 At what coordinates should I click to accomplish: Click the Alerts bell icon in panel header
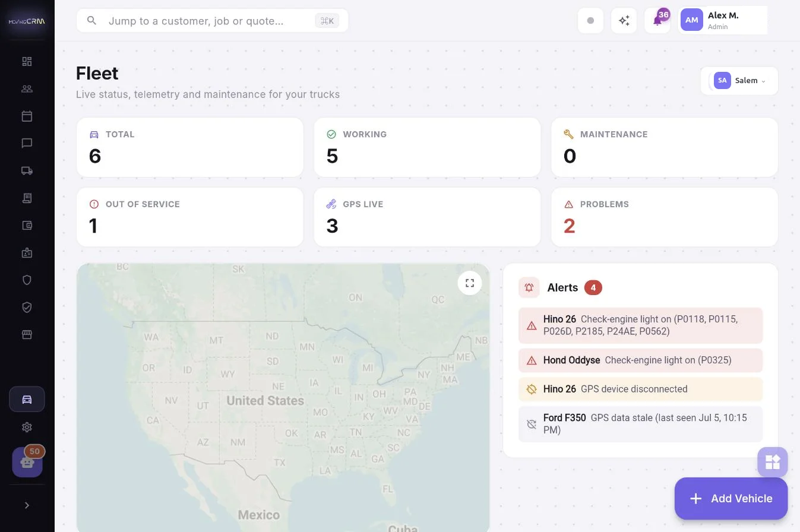[529, 288]
